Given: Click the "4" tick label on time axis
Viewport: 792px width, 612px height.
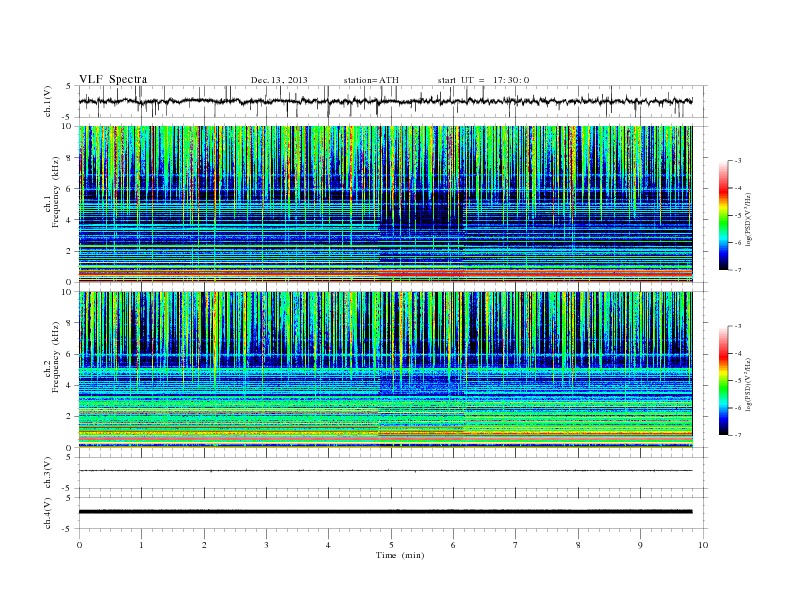Looking at the screenshot, I should [328, 545].
